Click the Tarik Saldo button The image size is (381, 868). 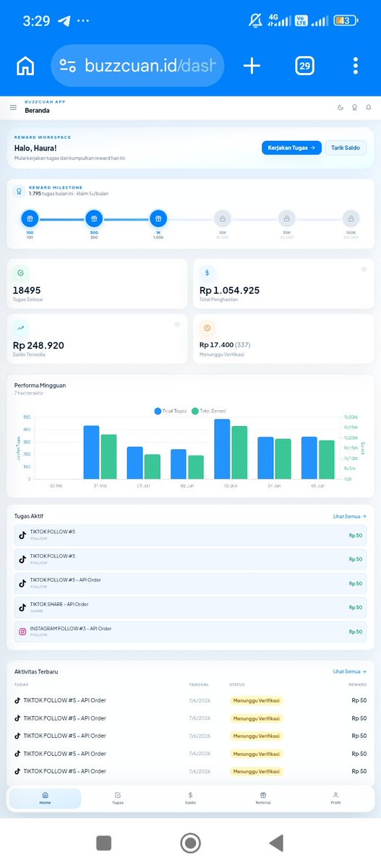pyautogui.click(x=346, y=148)
